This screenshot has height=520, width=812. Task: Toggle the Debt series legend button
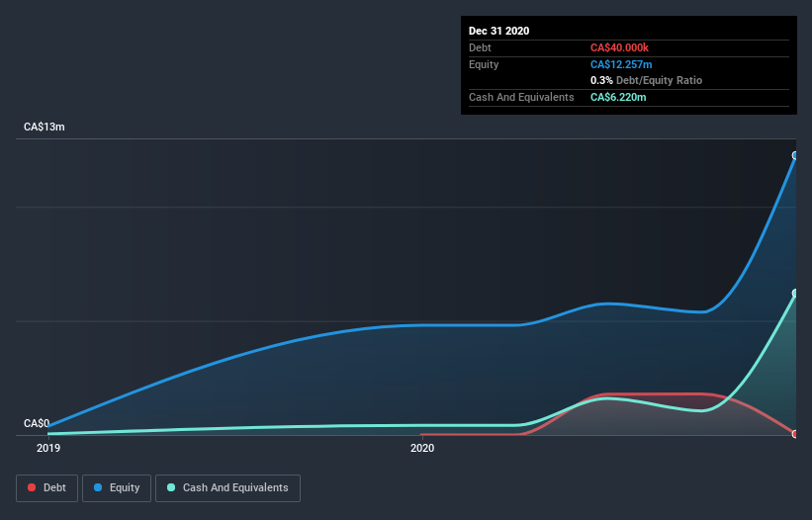pos(46,488)
